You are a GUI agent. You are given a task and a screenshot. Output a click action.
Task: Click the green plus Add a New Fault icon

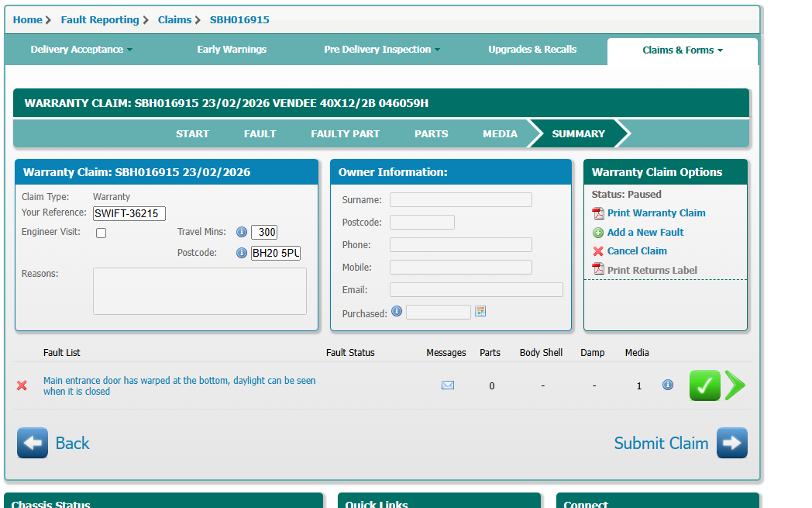pos(598,233)
